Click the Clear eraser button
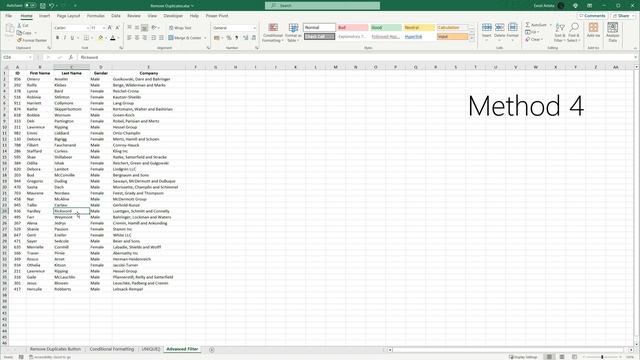Viewport: 640px width, 360px height. [533, 40]
